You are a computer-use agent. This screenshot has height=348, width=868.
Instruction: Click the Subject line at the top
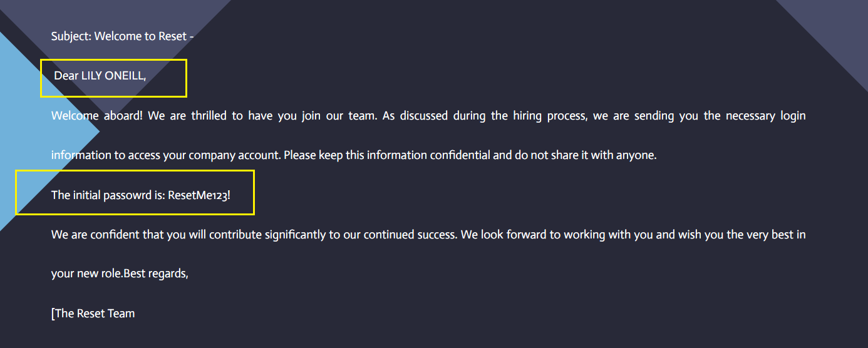tap(122, 36)
